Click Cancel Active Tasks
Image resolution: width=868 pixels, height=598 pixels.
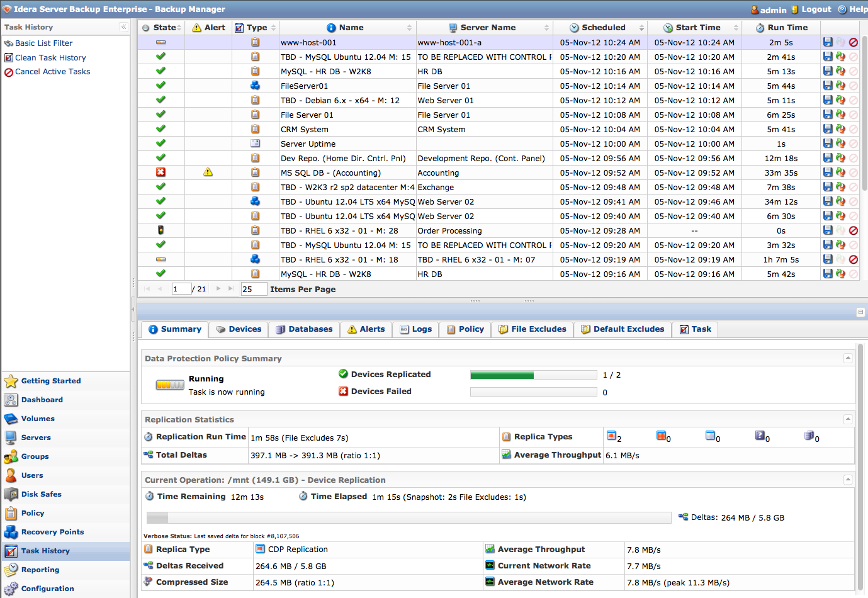click(x=53, y=71)
